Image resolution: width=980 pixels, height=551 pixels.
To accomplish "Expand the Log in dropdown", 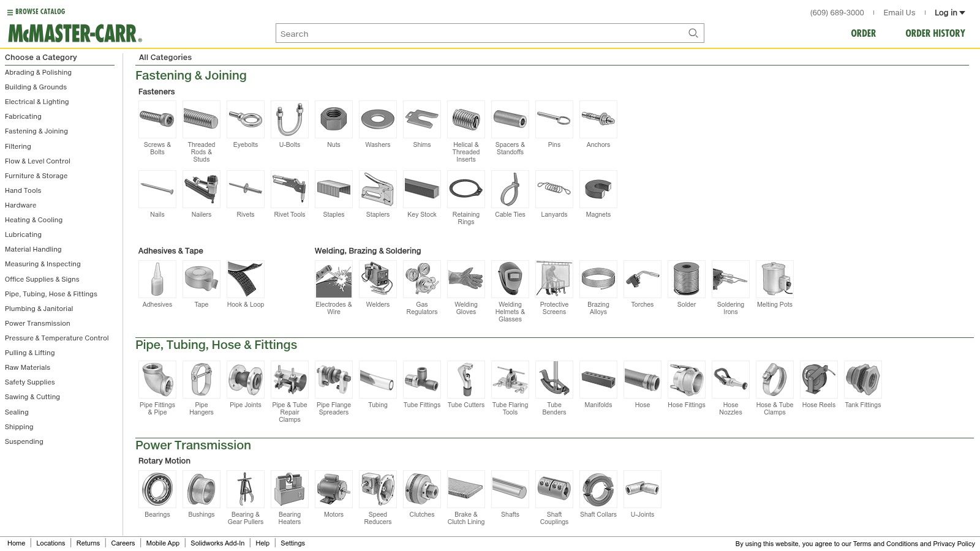I will [949, 12].
